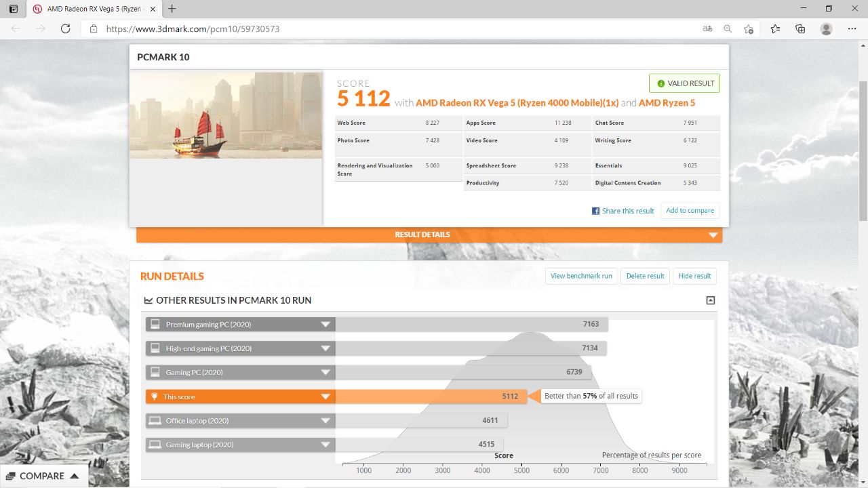The height and width of the screenshot is (488, 868).
Task: Open AMD Radeon RX Vega 5 GPU link
Action: coord(517,103)
